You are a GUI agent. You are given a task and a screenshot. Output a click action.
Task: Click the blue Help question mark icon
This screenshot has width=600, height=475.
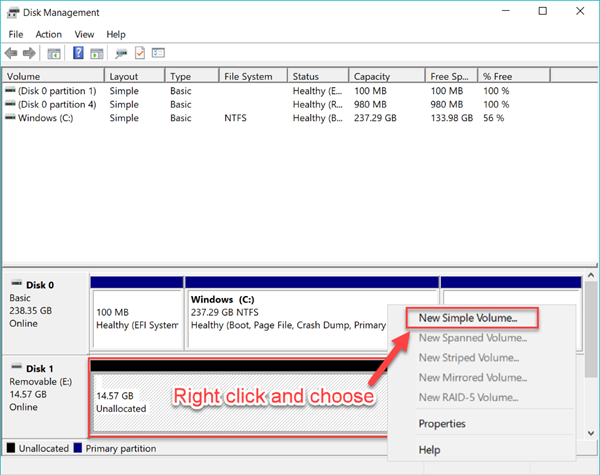click(x=78, y=53)
